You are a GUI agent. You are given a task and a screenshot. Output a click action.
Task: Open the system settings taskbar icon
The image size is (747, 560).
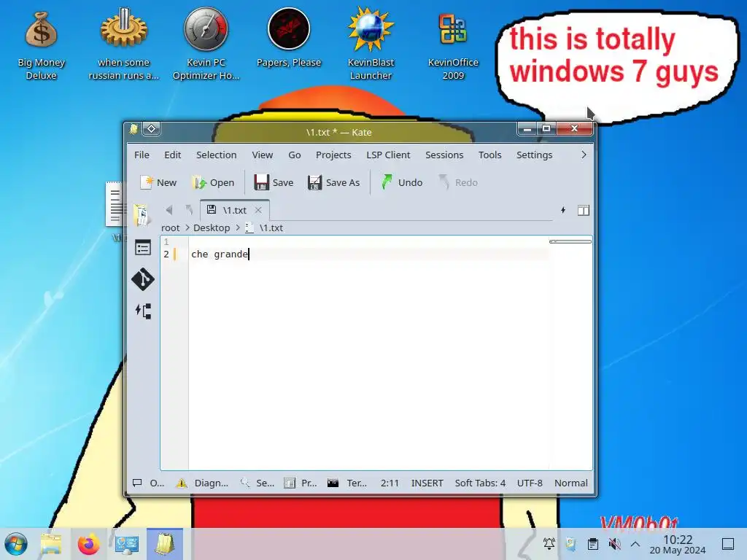point(127,544)
